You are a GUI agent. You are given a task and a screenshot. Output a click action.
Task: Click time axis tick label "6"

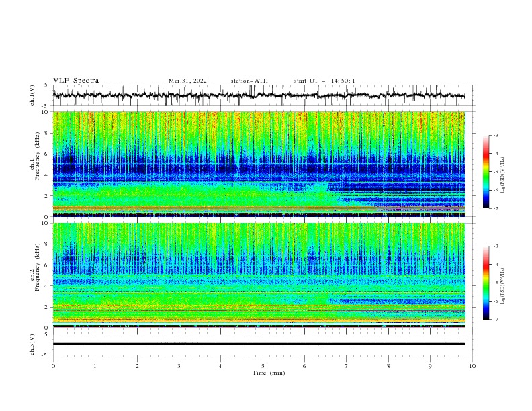[x=305, y=366]
